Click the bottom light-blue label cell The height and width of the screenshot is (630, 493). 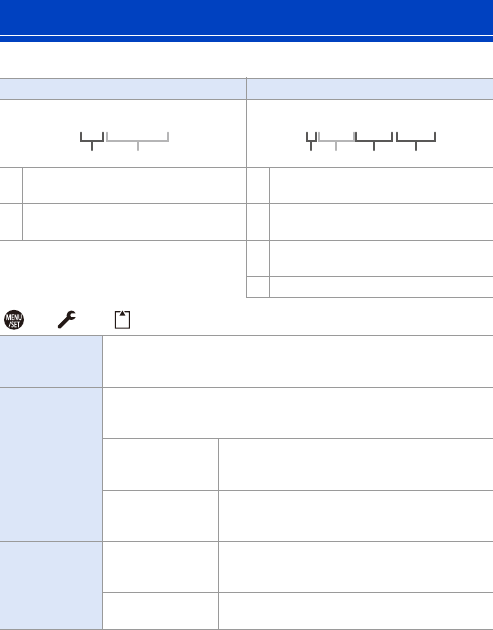[51, 585]
